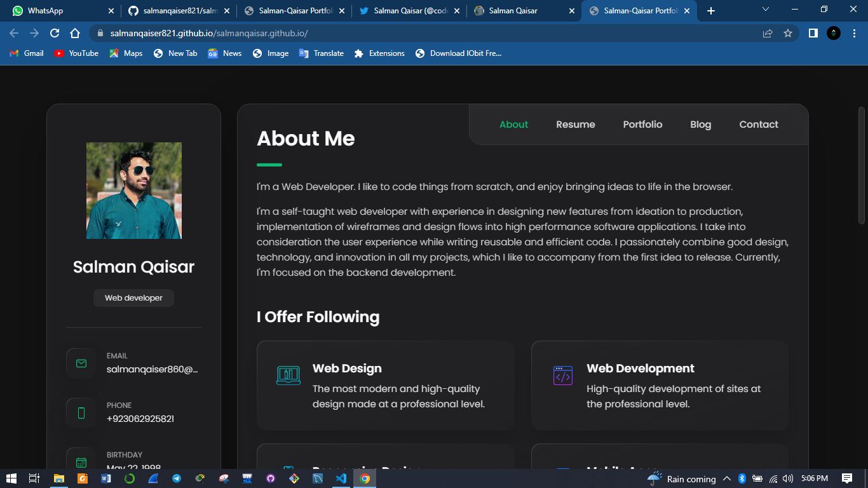Click the phone icon in sidebar
868x488 pixels.
pyautogui.click(x=81, y=413)
